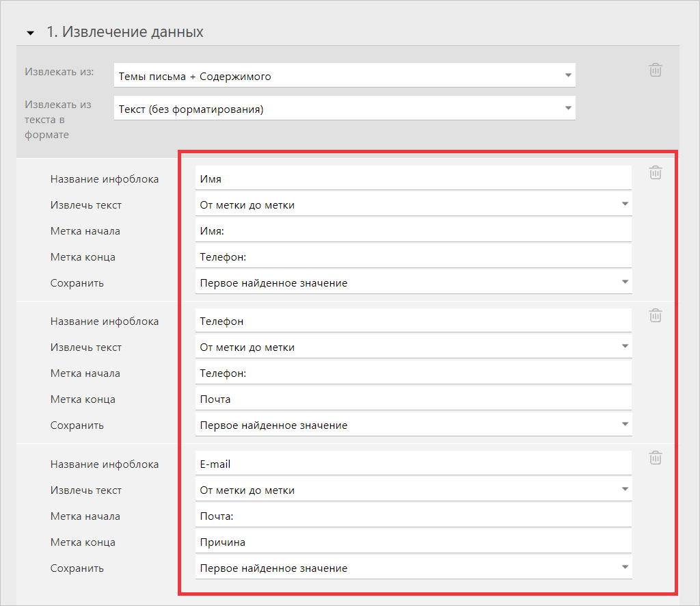This screenshot has width=700, height=606.
Task: Delete the 'E-mail' infoblock with its trash icon
Action: click(x=656, y=458)
